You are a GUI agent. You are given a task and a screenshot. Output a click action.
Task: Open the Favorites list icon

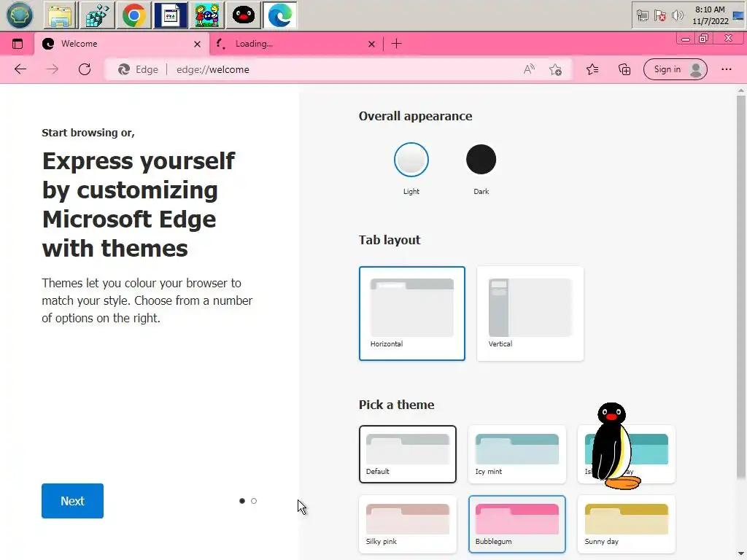click(592, 69)
